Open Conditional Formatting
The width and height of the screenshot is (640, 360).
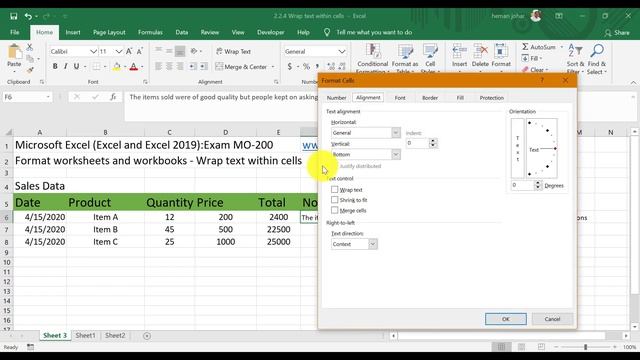tap(373, 58)
